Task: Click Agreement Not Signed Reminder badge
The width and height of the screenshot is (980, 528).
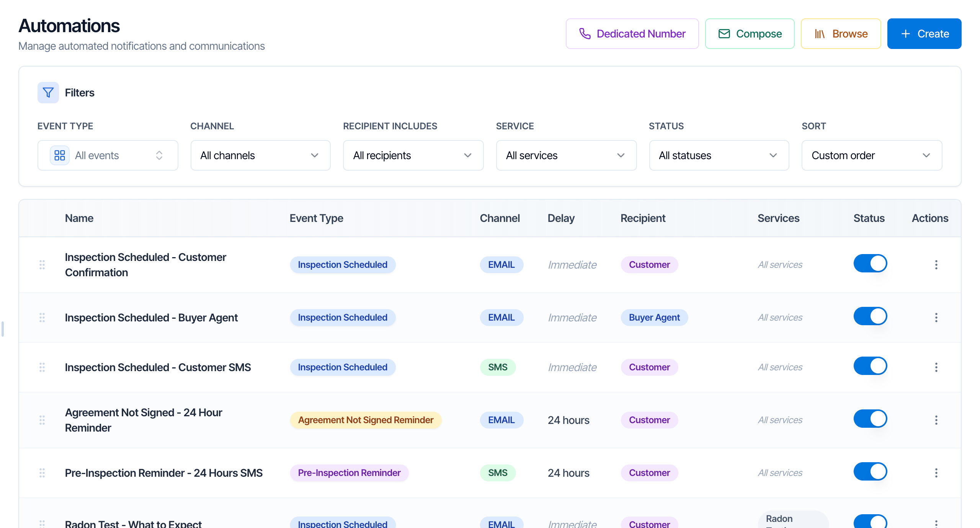Action: [366, 420]
